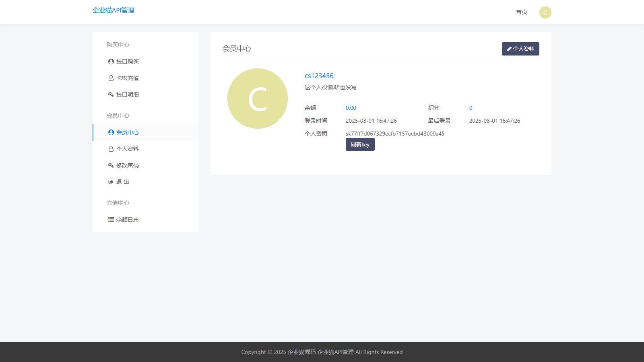Click the 企业猫API管理 site logo link
644x362 pixels.
pos(114,10)
